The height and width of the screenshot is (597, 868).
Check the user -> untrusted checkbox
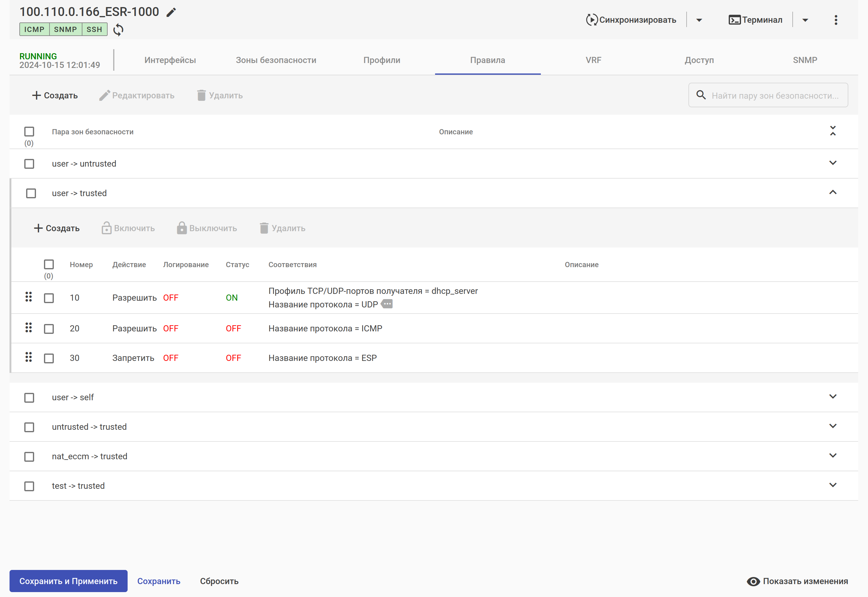pos(29,164)
